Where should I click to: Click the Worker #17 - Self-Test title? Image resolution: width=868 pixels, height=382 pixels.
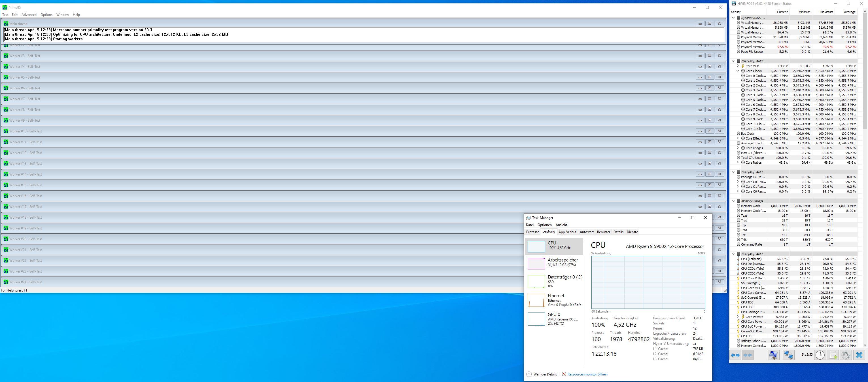tap(26, 207)
